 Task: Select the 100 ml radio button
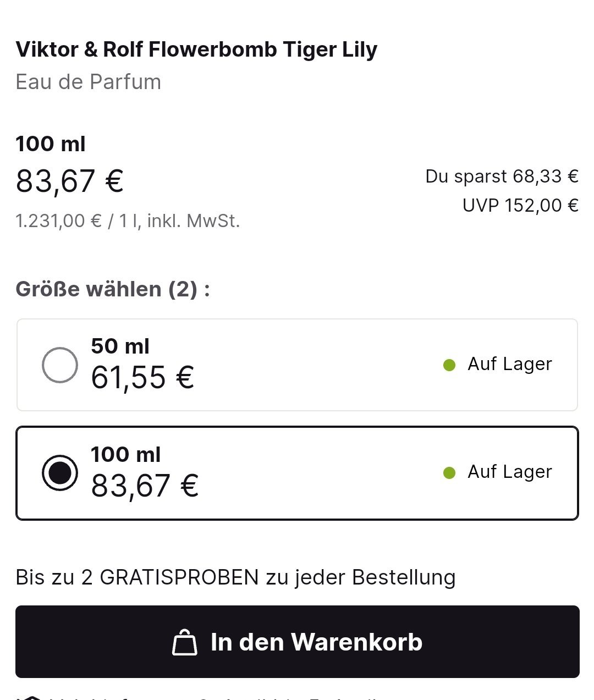(60, 472)
